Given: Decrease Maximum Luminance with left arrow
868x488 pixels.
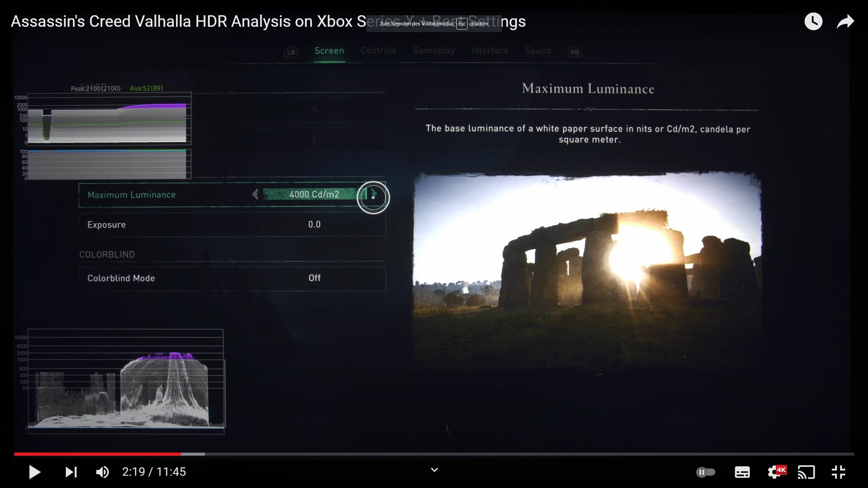Looking at the screenshot, I should 255,195.
